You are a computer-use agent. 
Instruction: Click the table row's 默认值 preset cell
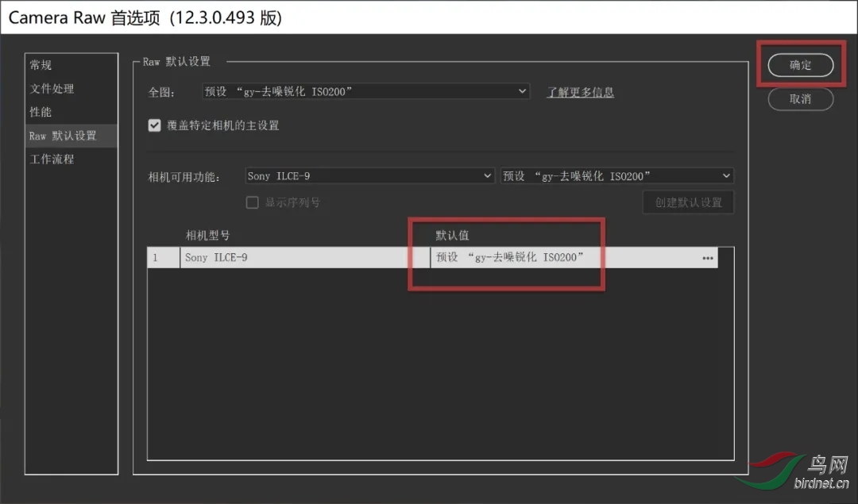pyautogui.click(x=556, y=258)
